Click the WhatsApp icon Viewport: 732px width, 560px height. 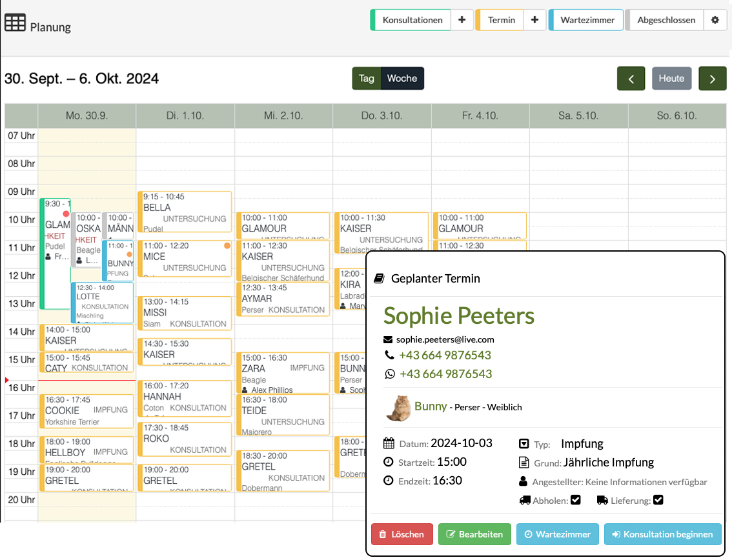[390, 374]
